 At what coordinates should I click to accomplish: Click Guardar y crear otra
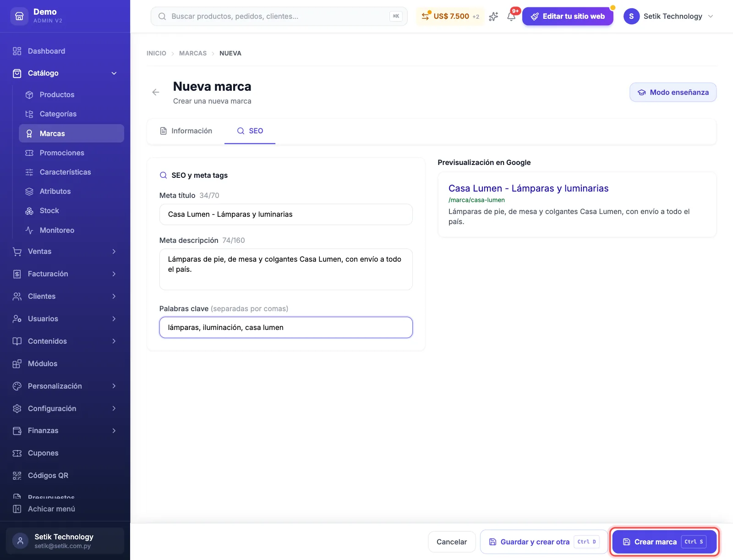click(544, 542)
